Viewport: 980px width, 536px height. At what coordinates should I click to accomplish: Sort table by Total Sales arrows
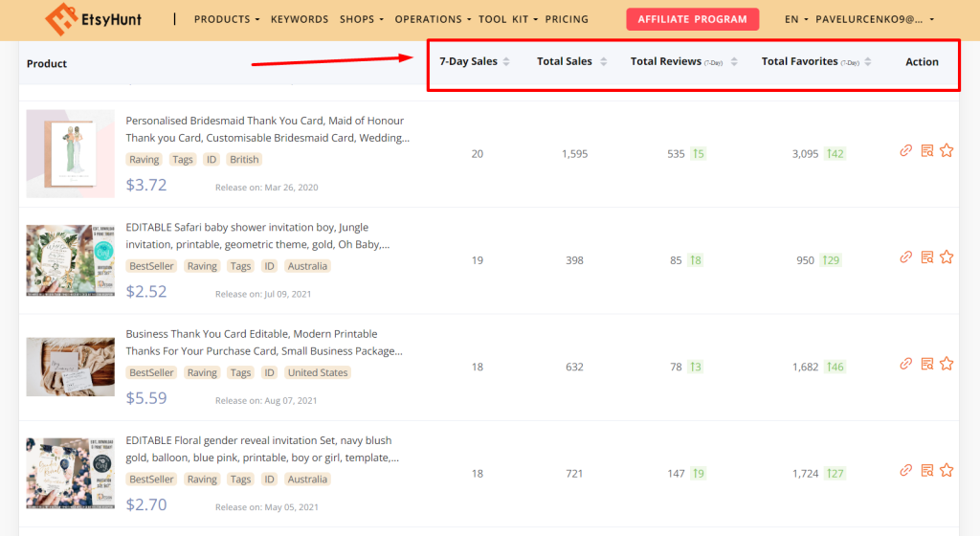pos(602,62)
